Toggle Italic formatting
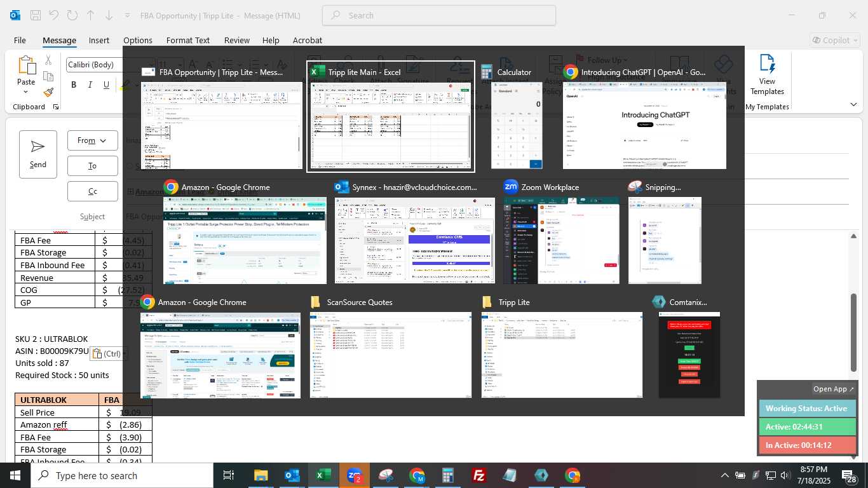 click(x=90, y=85)
